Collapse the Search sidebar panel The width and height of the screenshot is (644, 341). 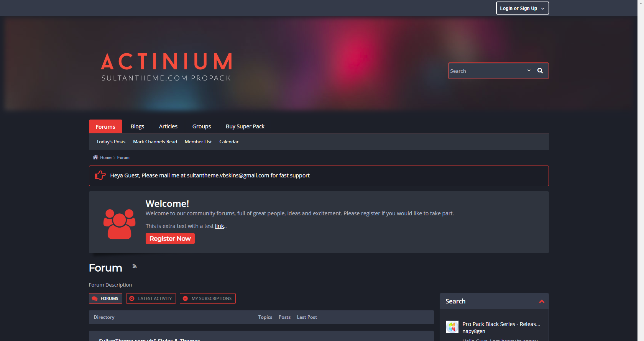[542, 302]
